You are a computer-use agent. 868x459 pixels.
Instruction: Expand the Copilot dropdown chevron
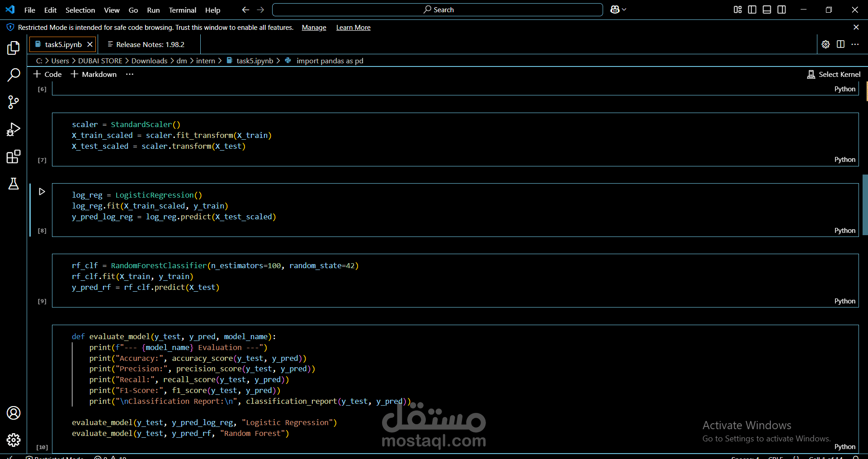624,9
